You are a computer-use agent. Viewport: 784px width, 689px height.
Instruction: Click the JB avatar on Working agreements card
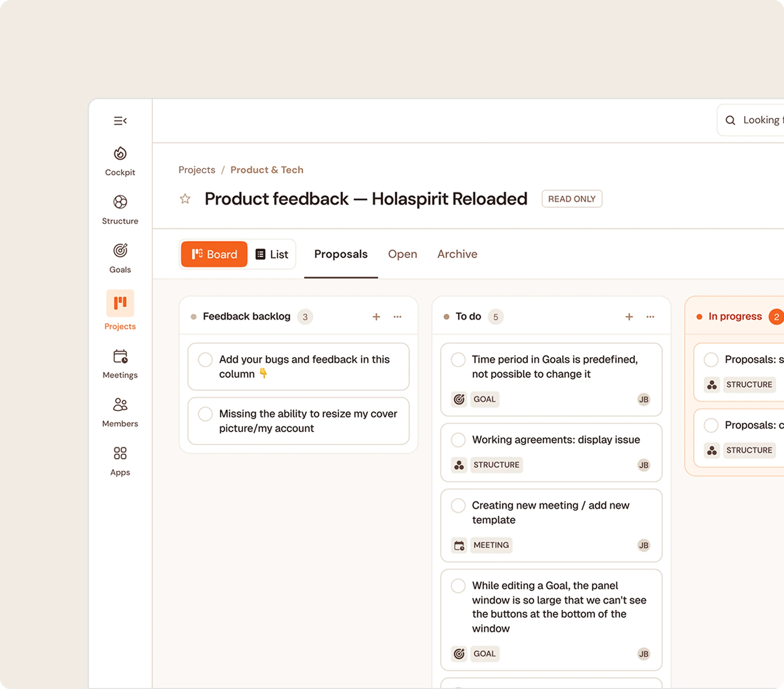[x=644, y=465]
